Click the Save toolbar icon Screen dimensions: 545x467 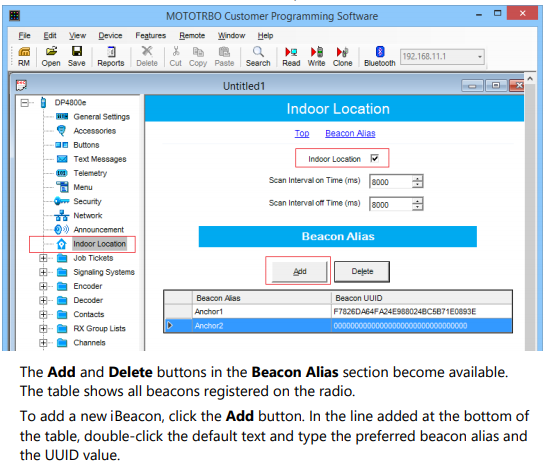point(76,56)
